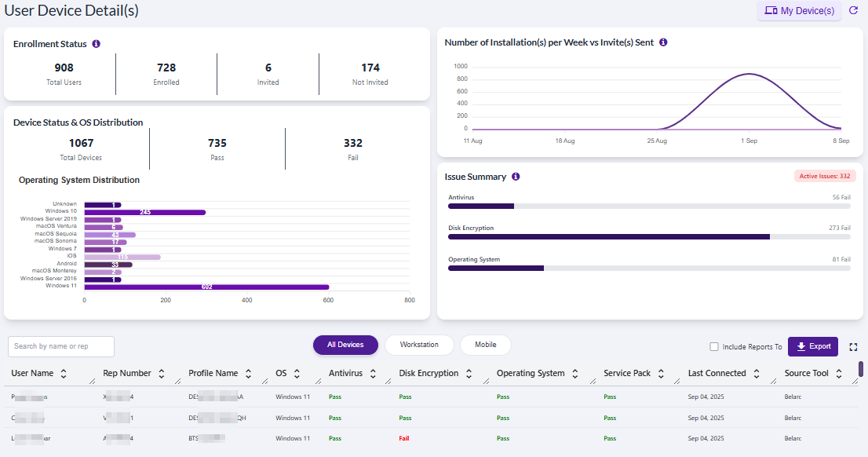Select the Mobile devices tab
This screenshot has width=868, height=457.
tap(485, 345)
